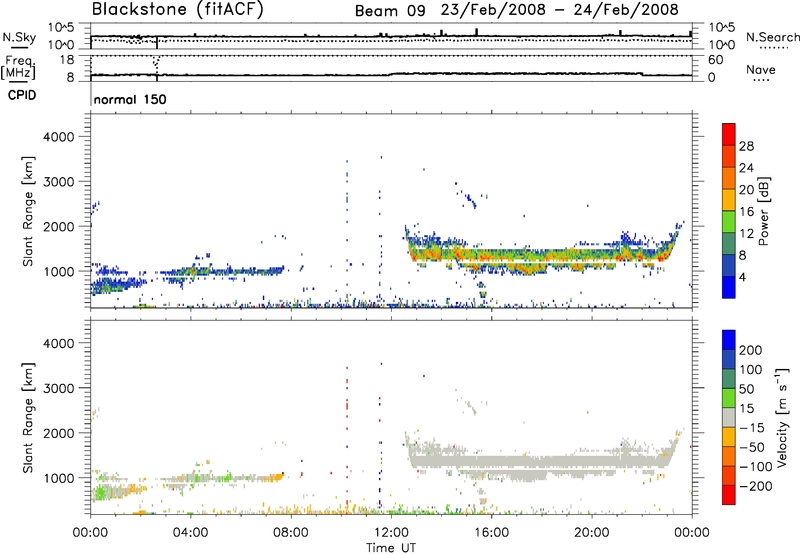Click "Slant Range [km]" label of velocity panel
This screenshot has height=554, width=800.
click(x=28, y=418)
